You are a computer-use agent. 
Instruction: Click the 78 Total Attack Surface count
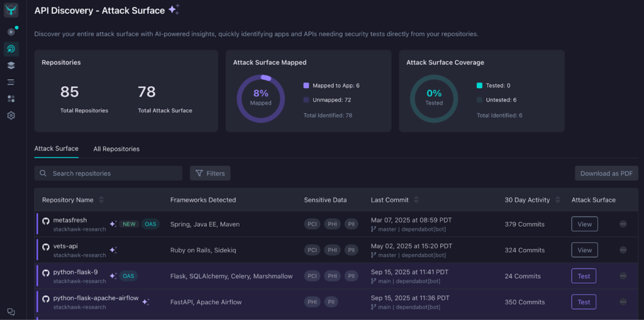pos(147,92)
